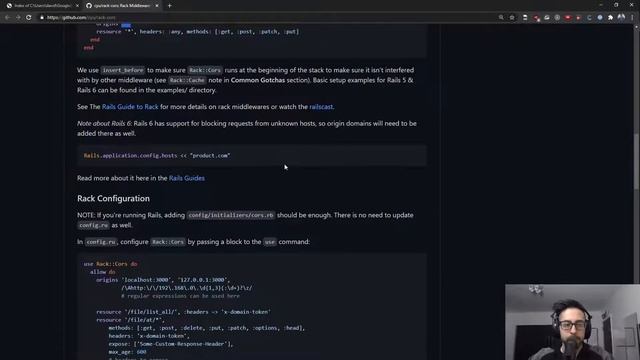Click the 'Rack Configuration' heading
Screen dimensions: 640x360
[x=113, y=198]
